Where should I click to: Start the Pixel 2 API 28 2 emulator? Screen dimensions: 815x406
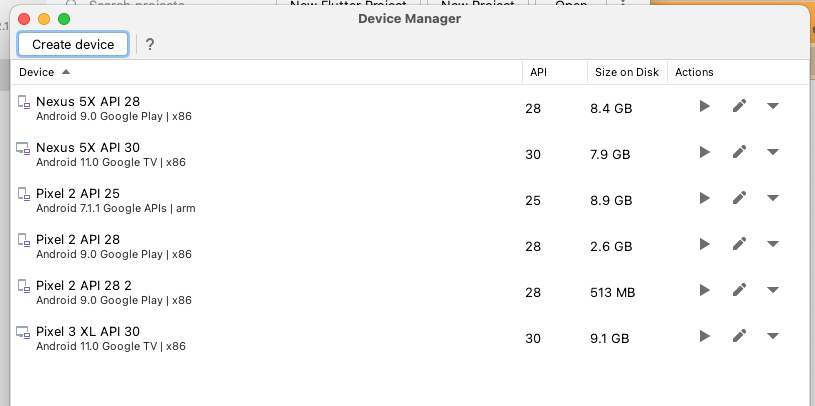click(x=704, y=290)
